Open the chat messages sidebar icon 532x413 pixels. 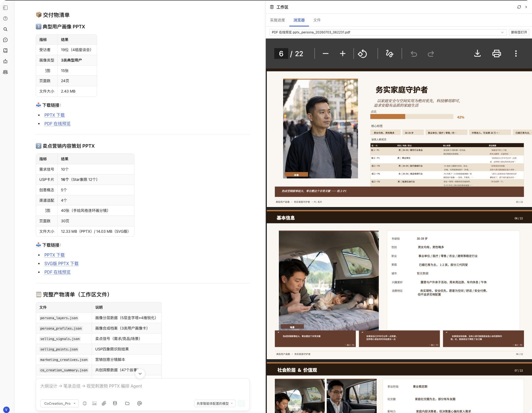(x=5, y=40)
